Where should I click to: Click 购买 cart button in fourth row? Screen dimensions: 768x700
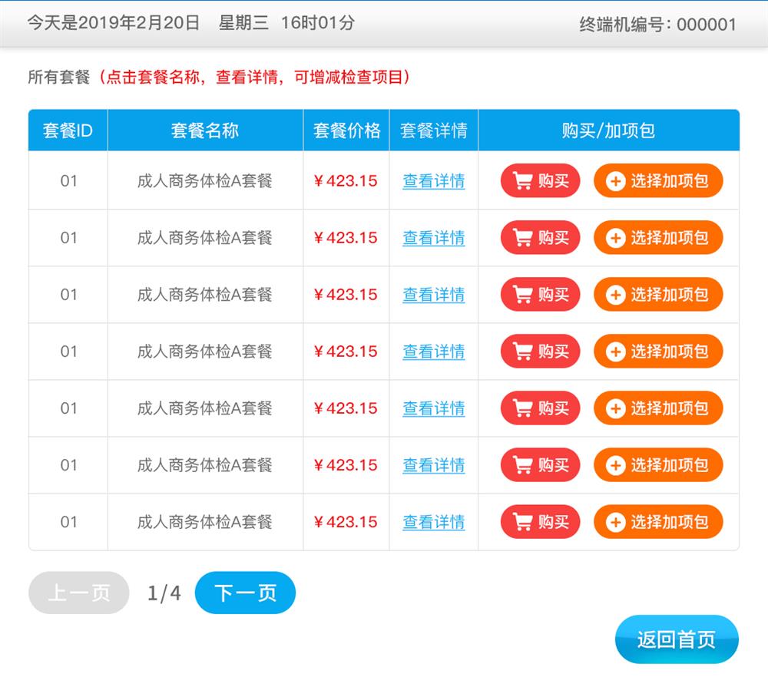click(x=540, y=351)
